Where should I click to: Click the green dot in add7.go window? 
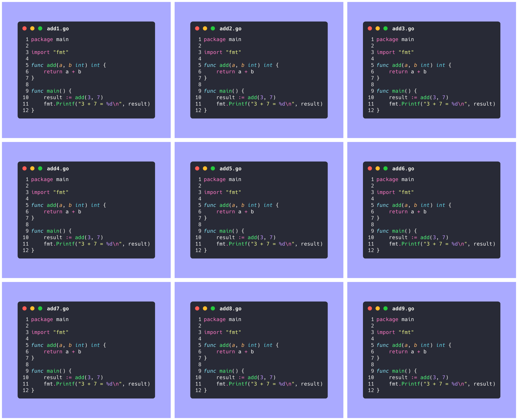click(x=40, y=308)
